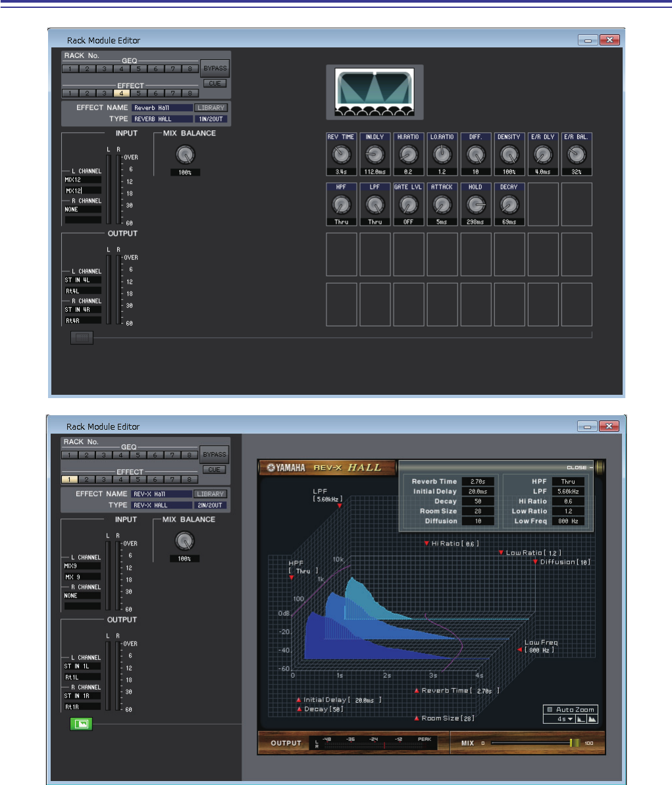Click the DECAY knob

coord(509,204)
